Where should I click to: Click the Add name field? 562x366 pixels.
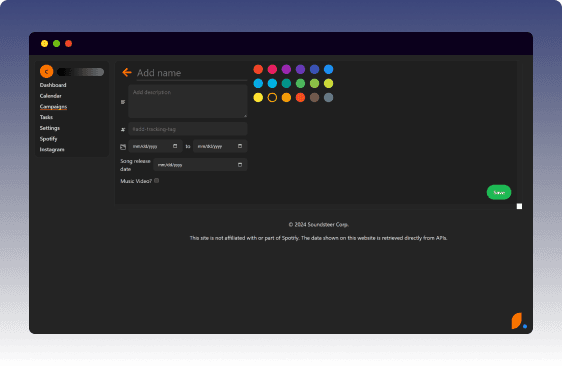pyautogui.click(x=192, y=73)
